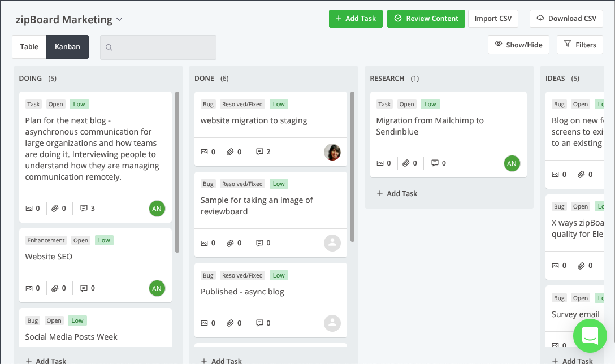
Task: Click Open status tag on Social Media Posts card
Action: (x=54, y=321)
